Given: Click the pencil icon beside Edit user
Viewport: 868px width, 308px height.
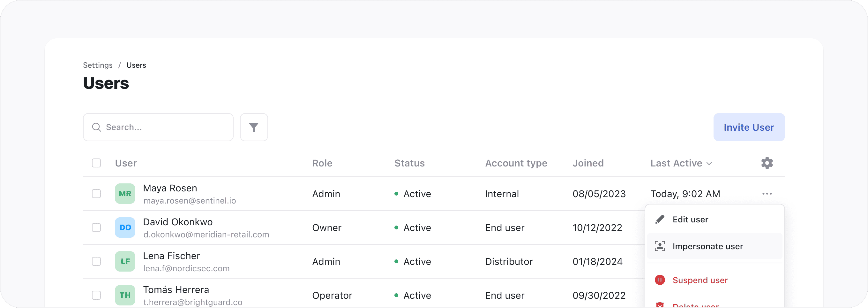Looking at the screenshot, I should point(660,219).
